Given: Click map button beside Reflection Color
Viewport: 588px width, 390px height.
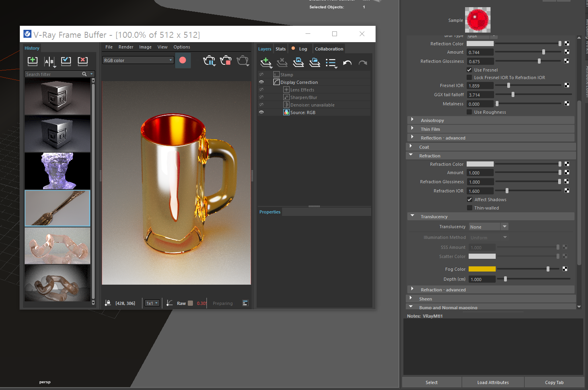Looking at the screenshot, I should coord(567,43).
